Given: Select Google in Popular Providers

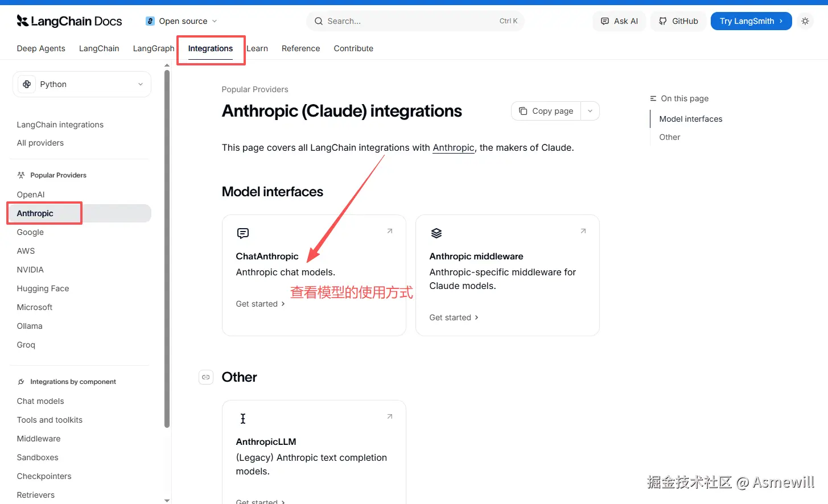Looking at the screenshot, I should tap(30, 232).
